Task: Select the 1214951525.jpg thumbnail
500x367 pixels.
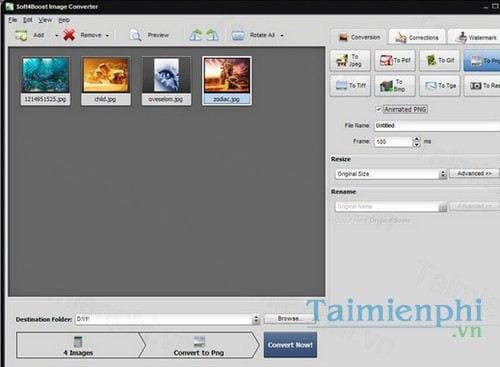Action: click(x=45, y=81)
